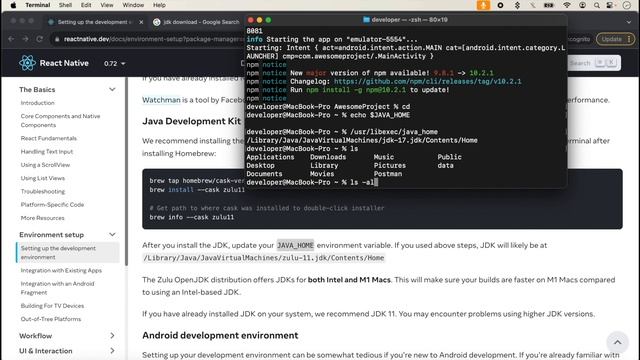Screen dimensions: 640x360
Task: Open the Shell menu
Action: click(65, 5)
